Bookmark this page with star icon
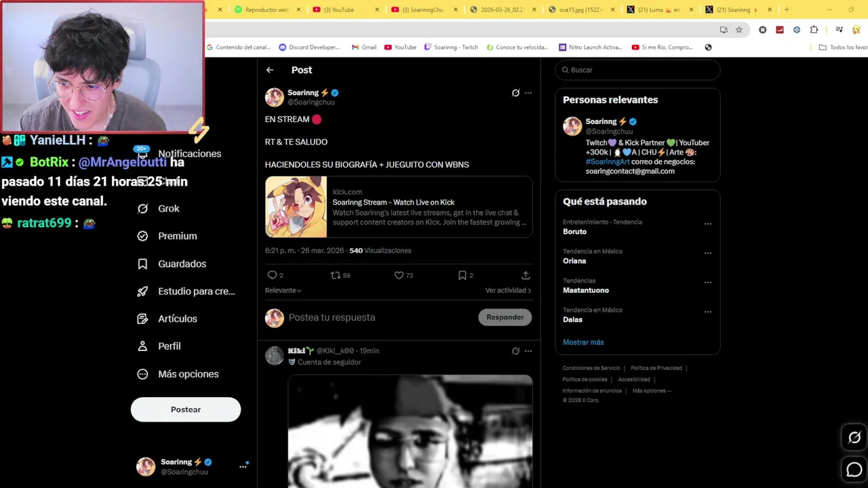This screenshot has height=488, width=868. point(739,30)
